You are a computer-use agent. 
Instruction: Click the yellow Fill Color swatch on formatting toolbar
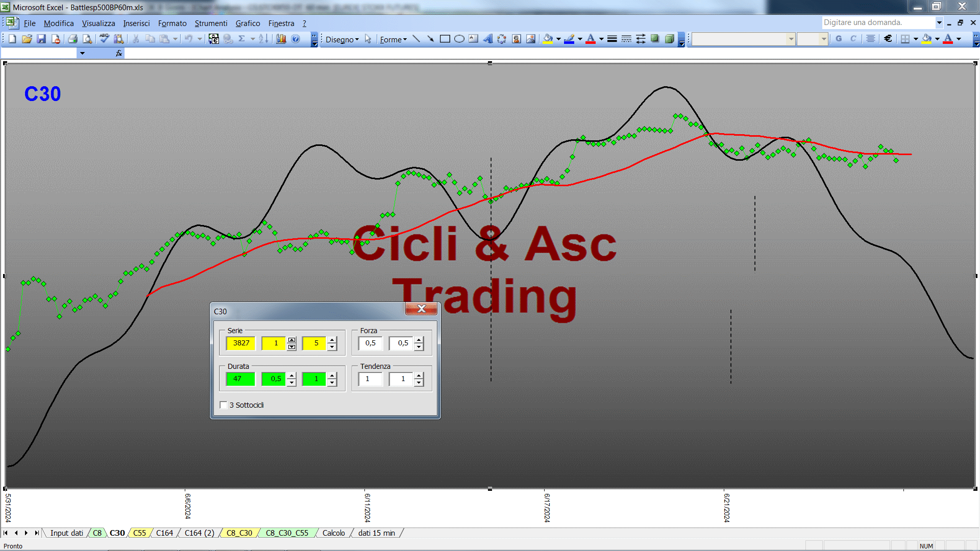coord(927,39)
